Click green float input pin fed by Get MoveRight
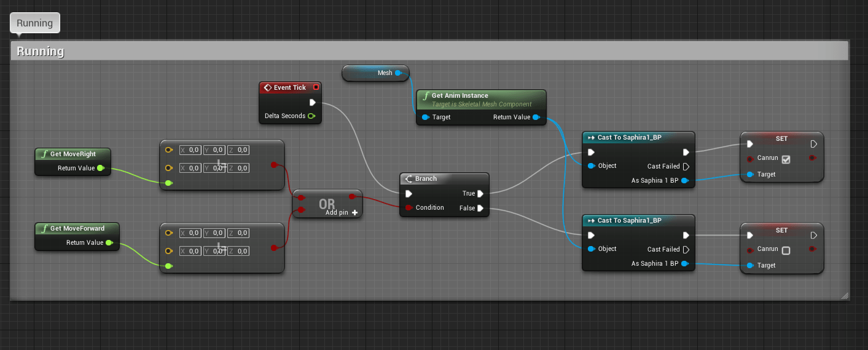Image resolution: width=868 pixels, height=350 pixels. 169,183
